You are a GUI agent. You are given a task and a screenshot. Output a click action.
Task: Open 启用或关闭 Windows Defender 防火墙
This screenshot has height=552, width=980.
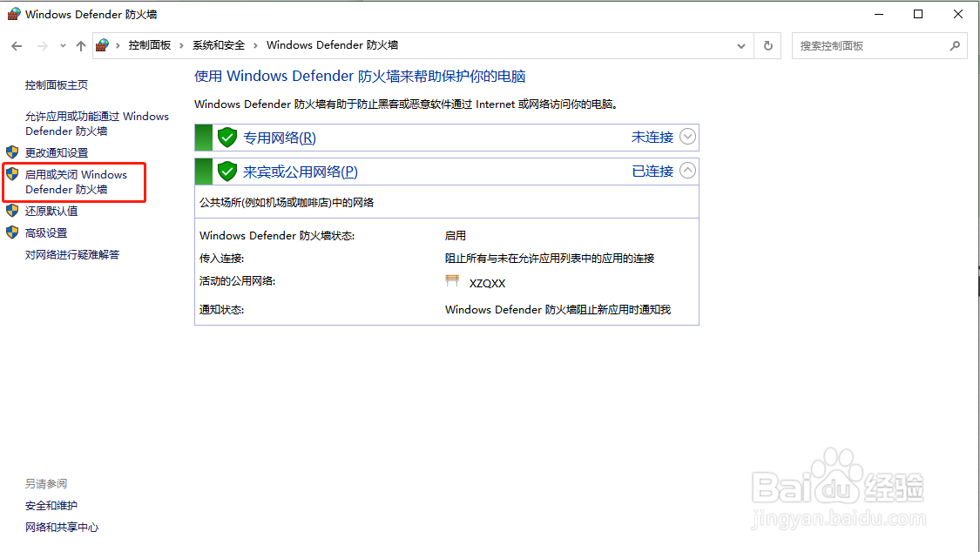point(77,182)
